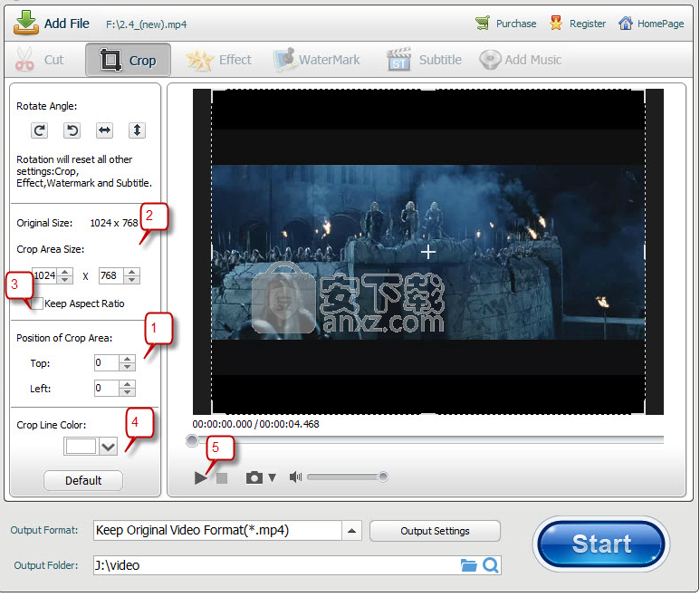This screenshot has height=597, width=700.
Task: Open the Effect tab
Action: [x=219, y=60]
